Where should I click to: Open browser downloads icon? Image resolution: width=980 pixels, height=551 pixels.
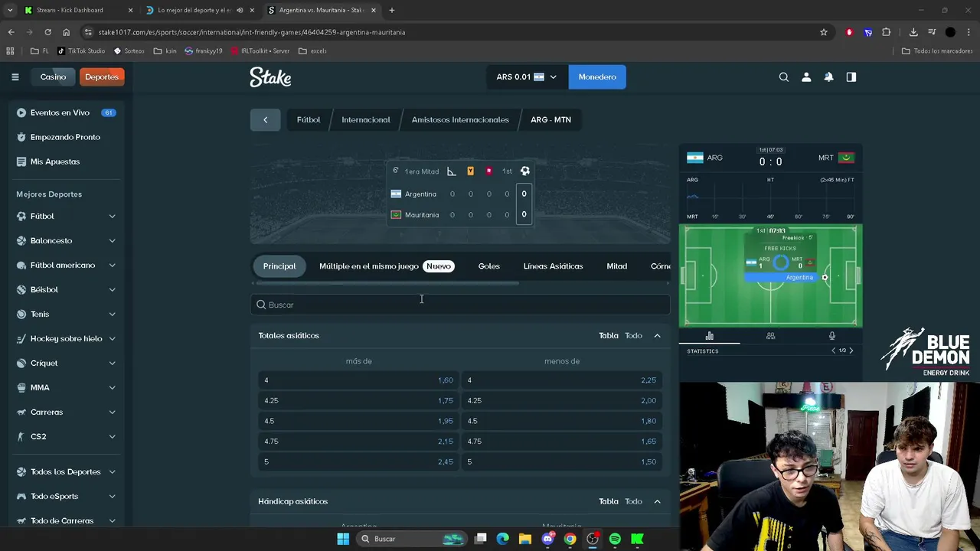[x=913, y=32]
